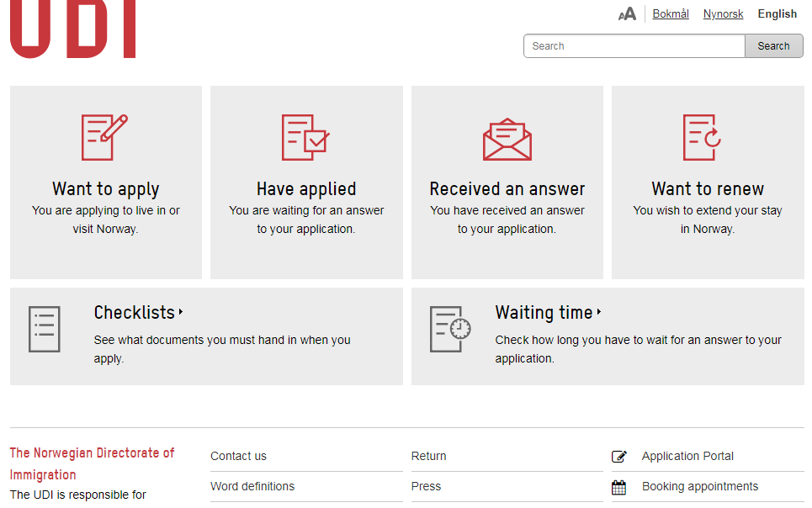Click the text size AA icon

627,14
